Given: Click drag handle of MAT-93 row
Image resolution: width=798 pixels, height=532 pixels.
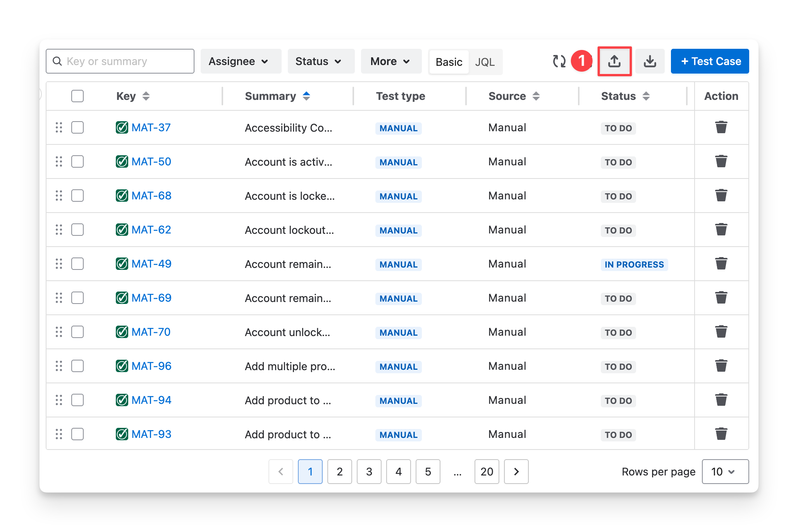Looking at the screenshot, I should point(59,434).
